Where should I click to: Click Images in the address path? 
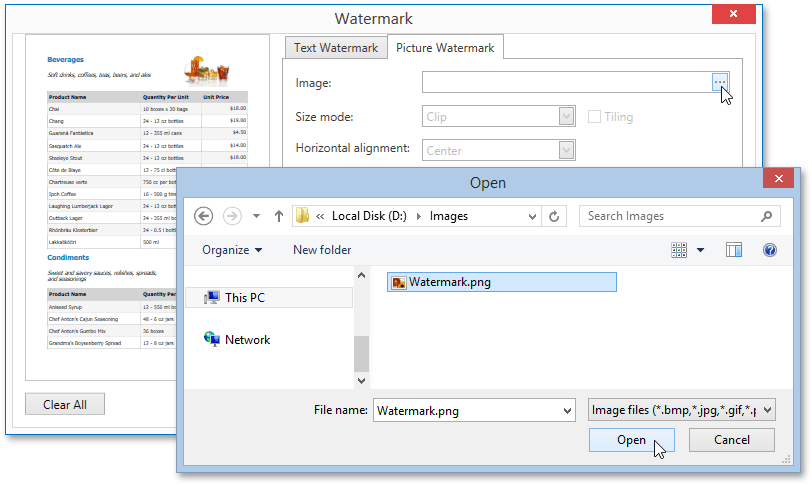(x=448, y=216)
